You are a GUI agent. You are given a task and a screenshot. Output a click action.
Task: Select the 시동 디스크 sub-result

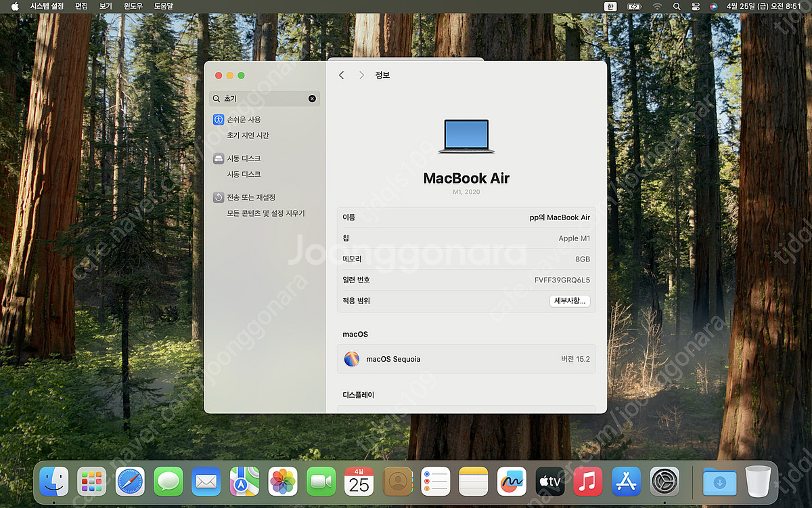point(244,175)
